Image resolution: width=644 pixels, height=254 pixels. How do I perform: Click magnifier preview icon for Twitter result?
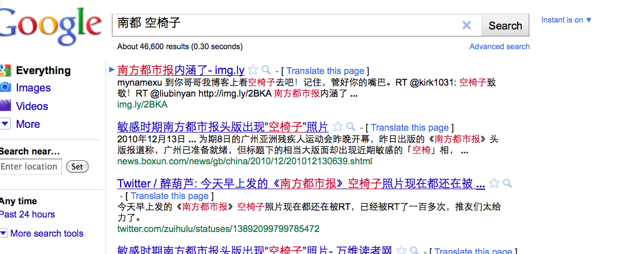pos(507,183)
